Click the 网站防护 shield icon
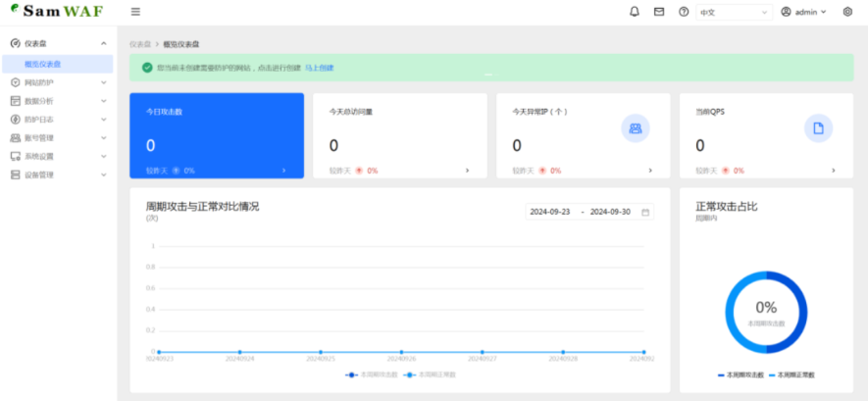 coord(16,82)
